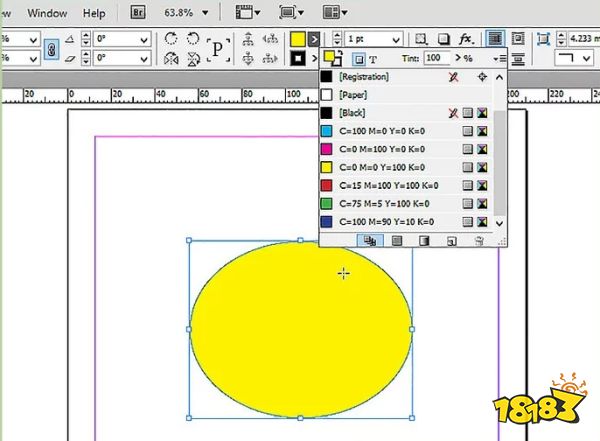Rotate 90 degrees clockwise icon

(169, 39)
